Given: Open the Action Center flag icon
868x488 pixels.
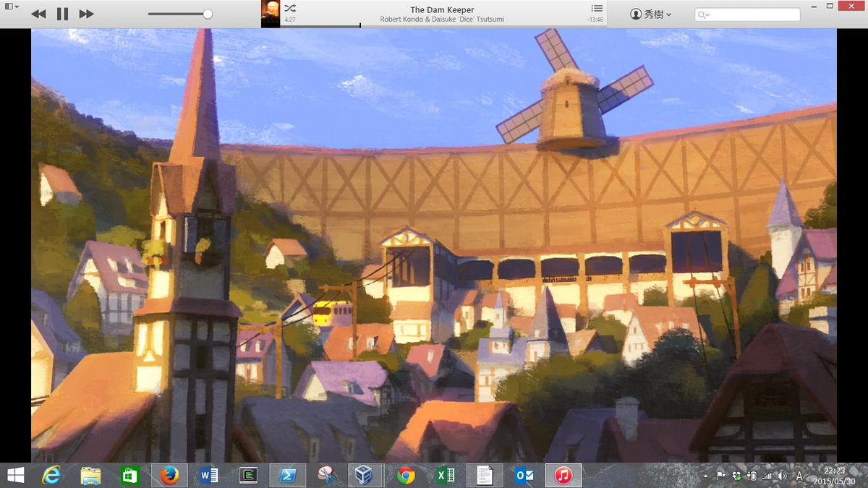Looking at the screenshot, I should 721,476.
